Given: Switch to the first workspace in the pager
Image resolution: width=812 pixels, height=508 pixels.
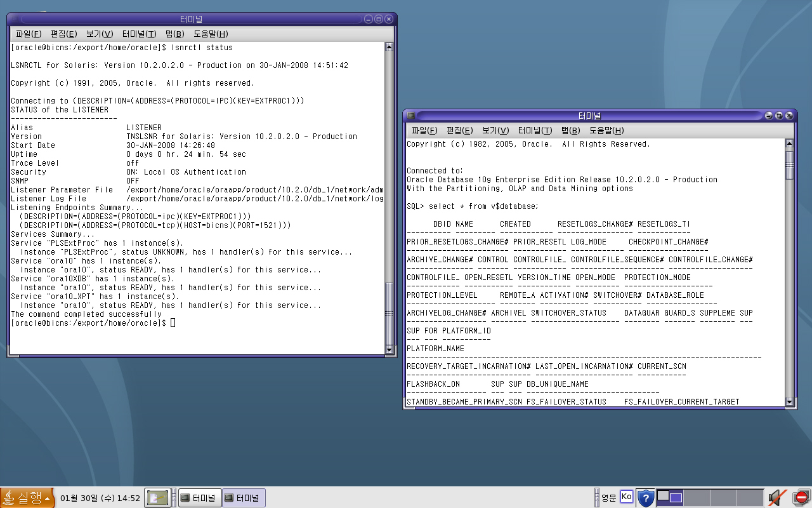Looking at the screenshot, I should (x=670, y=498).
